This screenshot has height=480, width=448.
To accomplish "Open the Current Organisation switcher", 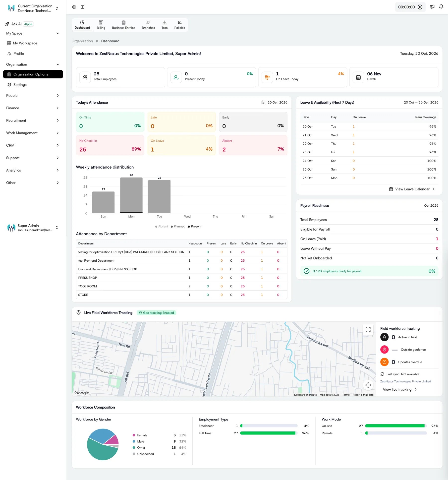I will coord(33,8).
